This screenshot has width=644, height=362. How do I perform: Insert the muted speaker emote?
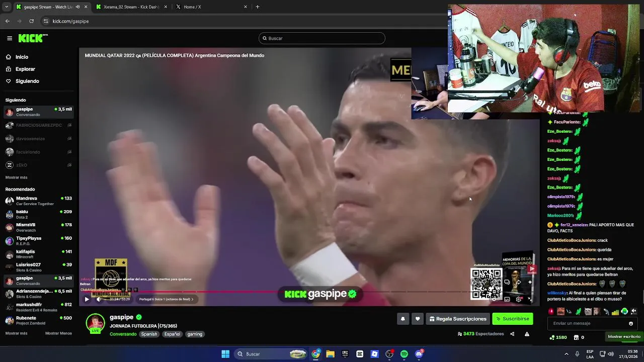tap(633, 312)
